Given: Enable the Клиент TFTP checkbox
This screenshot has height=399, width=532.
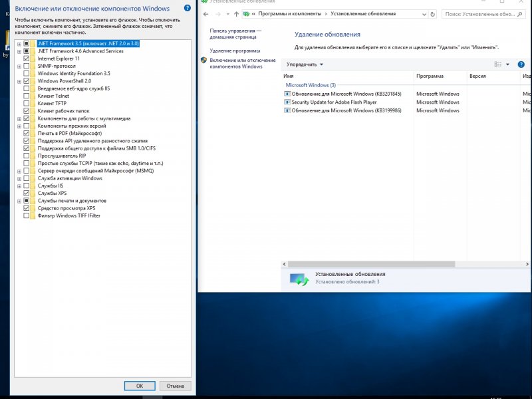Looking at the screenshot, I should [x=26, y=104].
